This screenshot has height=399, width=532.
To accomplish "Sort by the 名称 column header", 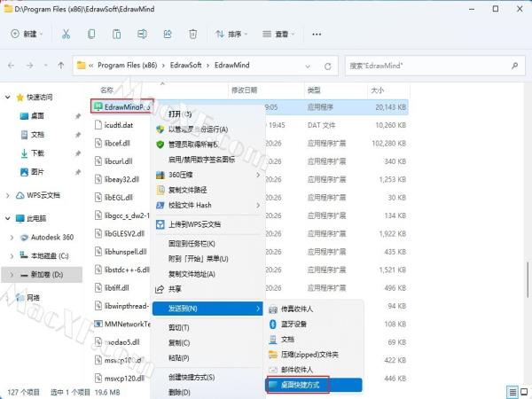I will click(106, 90).
